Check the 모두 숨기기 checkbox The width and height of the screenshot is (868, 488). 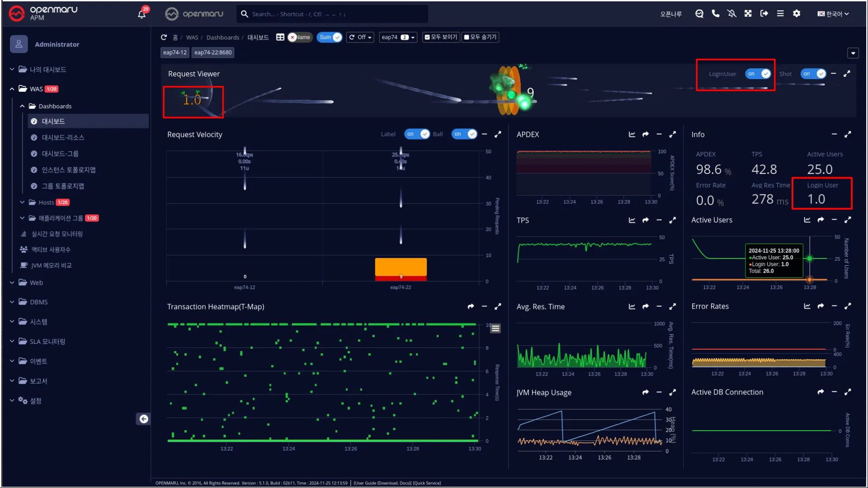click(x=467, y=38)
